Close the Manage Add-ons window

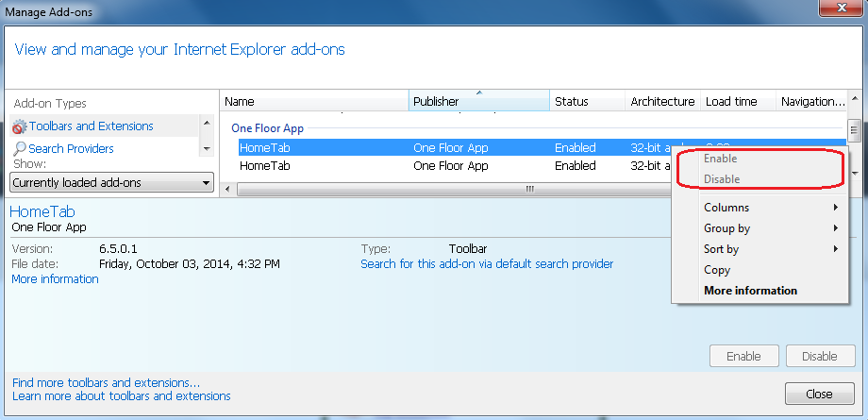(843, 9)
